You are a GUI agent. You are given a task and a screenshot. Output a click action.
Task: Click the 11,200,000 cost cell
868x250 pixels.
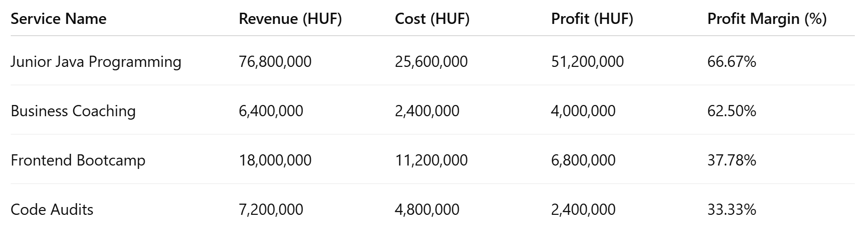[x=431, y=160]
